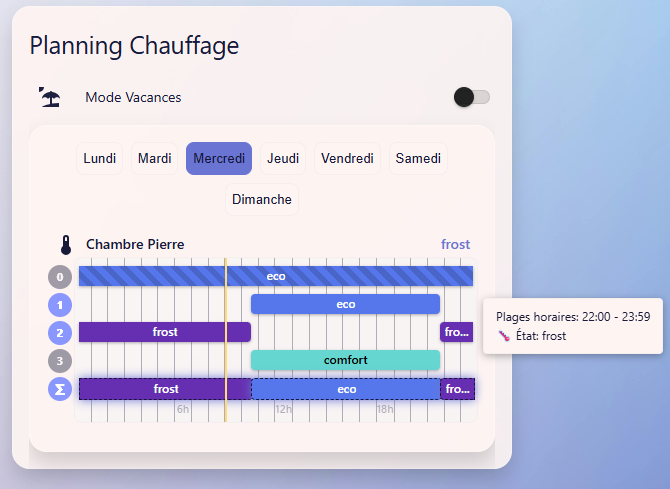Click the teal comfort block in layer 3

click(x=345, y=360)
